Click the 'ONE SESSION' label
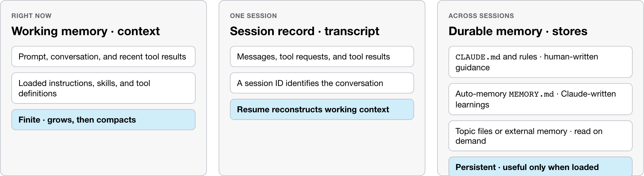This screenshot has width=644, height=176. click(253, 16)
